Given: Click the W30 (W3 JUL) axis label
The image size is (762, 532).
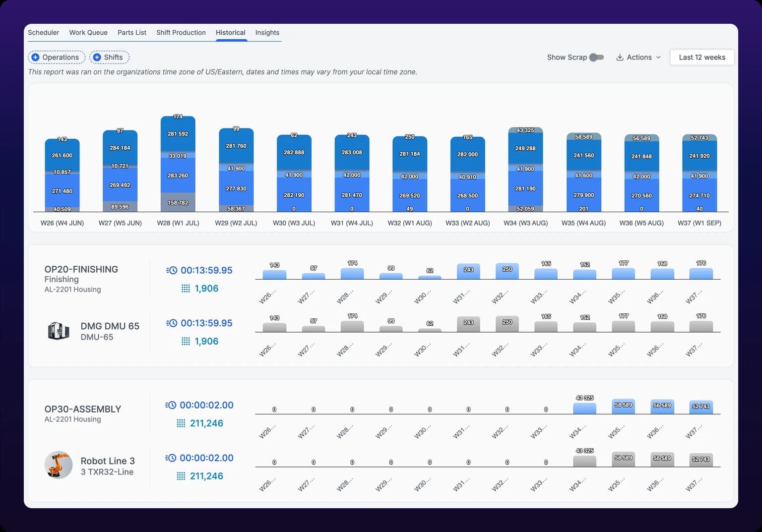Looking at the screenshot, I should pyautogui.click(x=294, y=223).
